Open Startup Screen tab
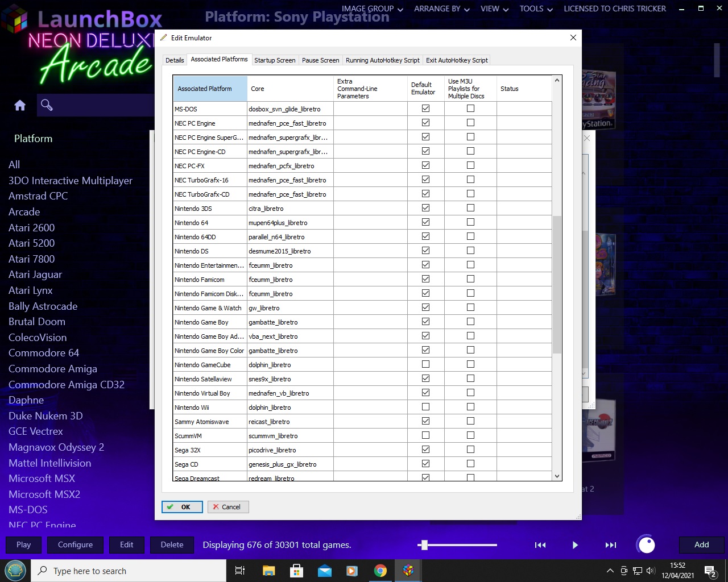728x582 pixels. tap(275, 60)
